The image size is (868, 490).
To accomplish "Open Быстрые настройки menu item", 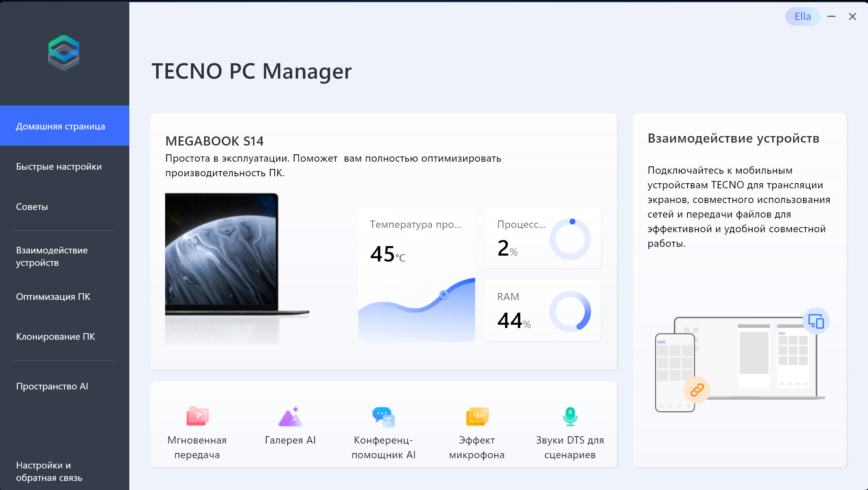I will (59, 166).
